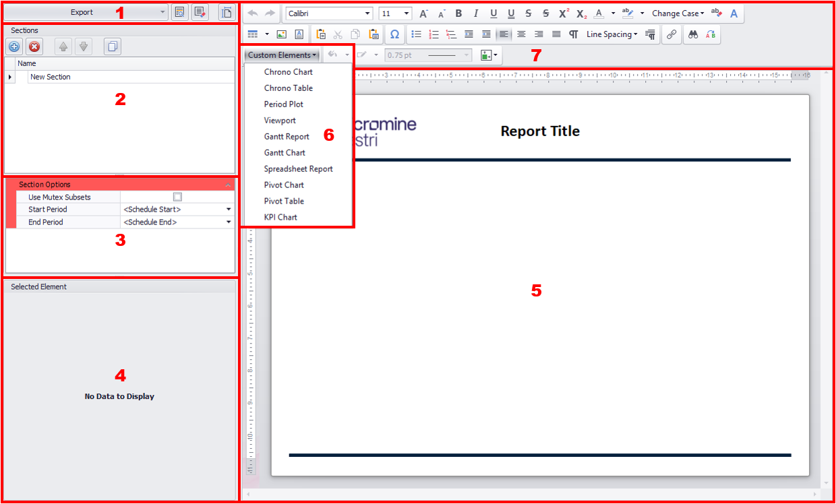Show paragraph marks with pilcrow icon
Screen dimensions: 836x504
574,34
